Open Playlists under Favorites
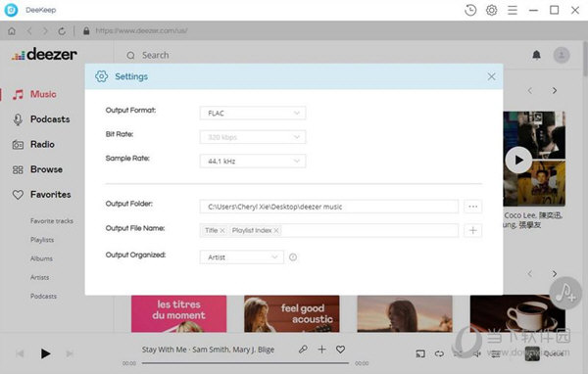588x374 pixels. pyautogui.click(x=42, y=240)
